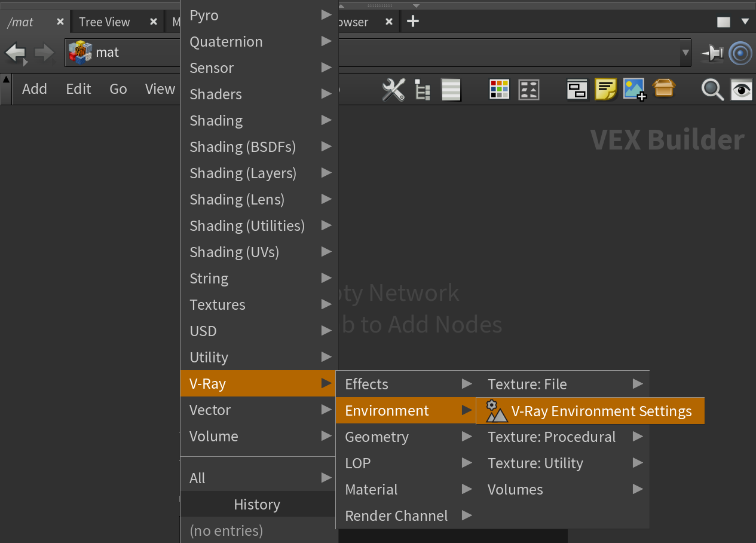Click the node shapes palette icon

(x=529, y=90)
